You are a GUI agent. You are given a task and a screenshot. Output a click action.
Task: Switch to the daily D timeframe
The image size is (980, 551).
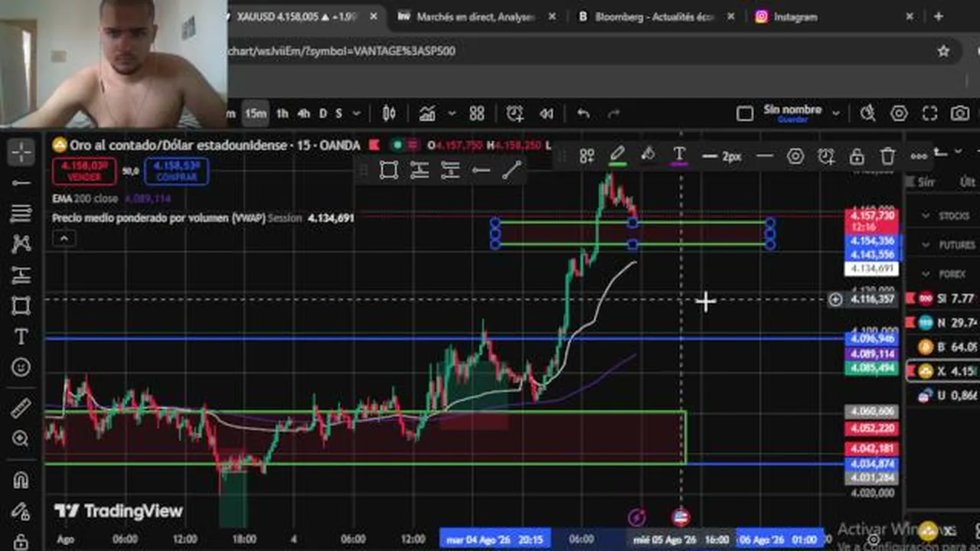pyautogui.click(x=322, y=114)
